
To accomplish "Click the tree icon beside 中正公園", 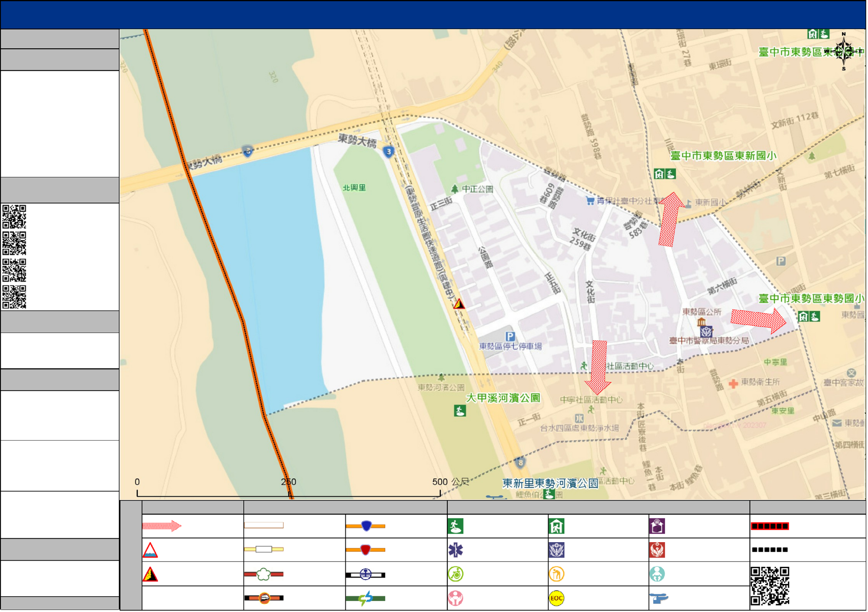I will (455, 189).
